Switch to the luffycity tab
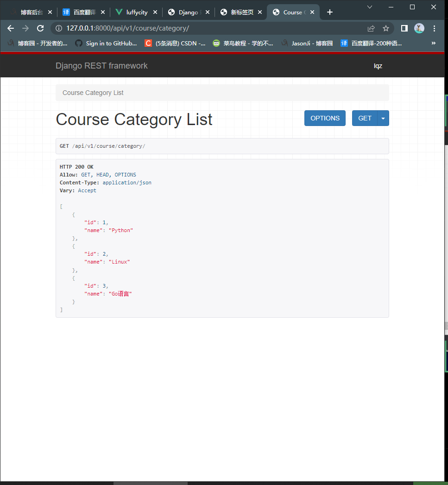Screen dimensions: 448x485 (x=137, y=12)
